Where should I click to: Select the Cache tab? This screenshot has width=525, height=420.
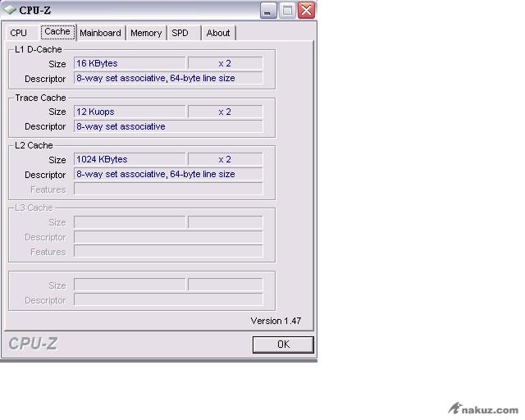pos(57,31)
